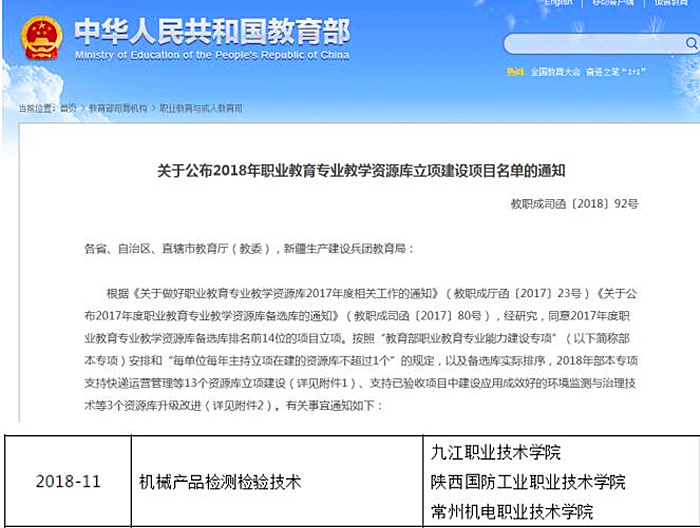Open 职业教育与成人教育司 breadcrumb link
Screen dimensions: 700x528
[x=201, y=107]
